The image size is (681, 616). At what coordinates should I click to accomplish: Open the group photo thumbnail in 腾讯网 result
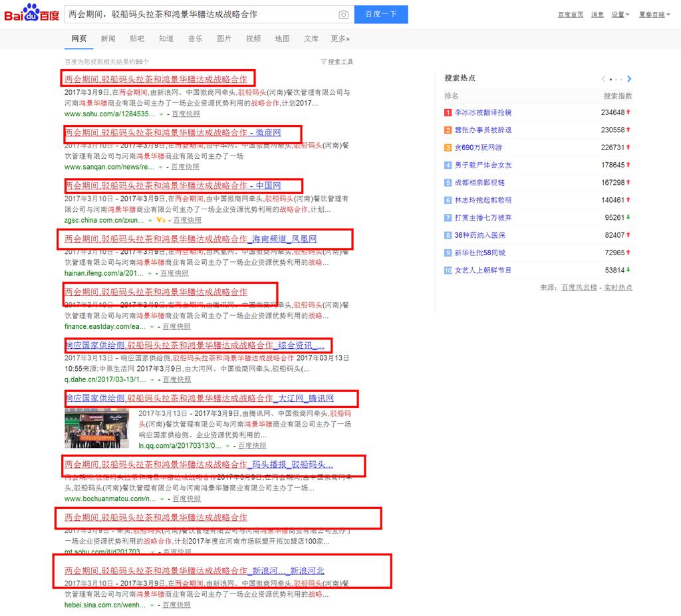[x=97, y=428]
